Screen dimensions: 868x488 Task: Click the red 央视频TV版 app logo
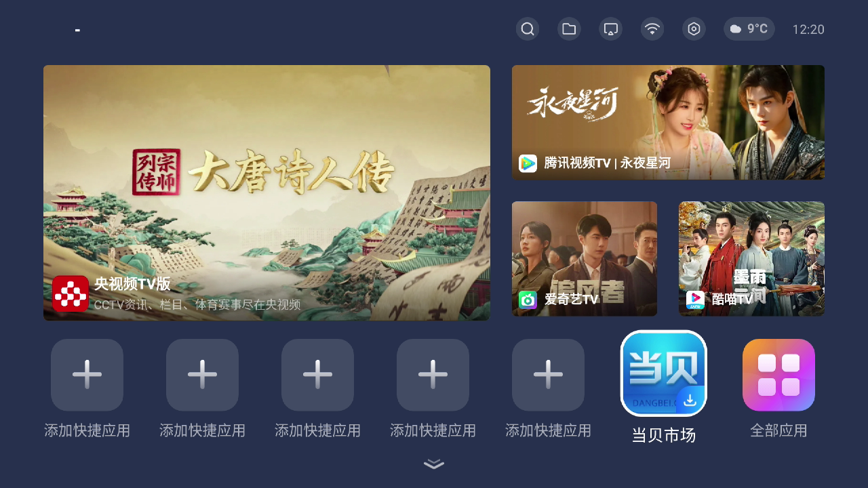tap(71, 293)
